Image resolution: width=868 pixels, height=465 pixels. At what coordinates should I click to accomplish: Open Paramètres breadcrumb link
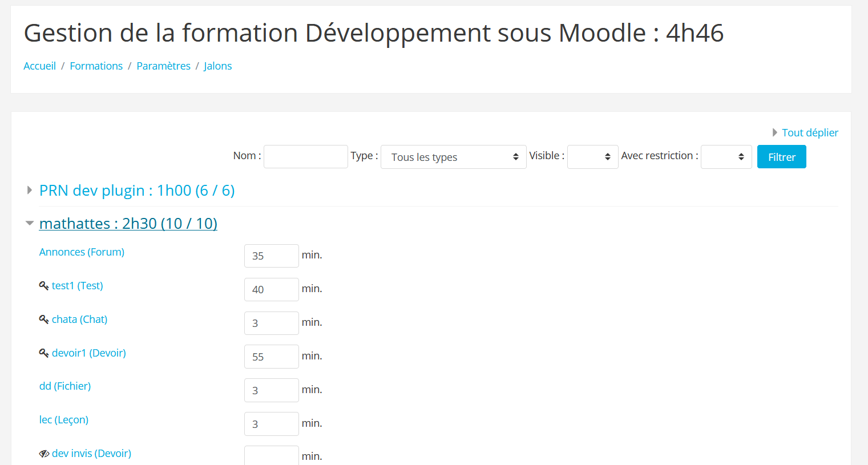coord(163,66)
